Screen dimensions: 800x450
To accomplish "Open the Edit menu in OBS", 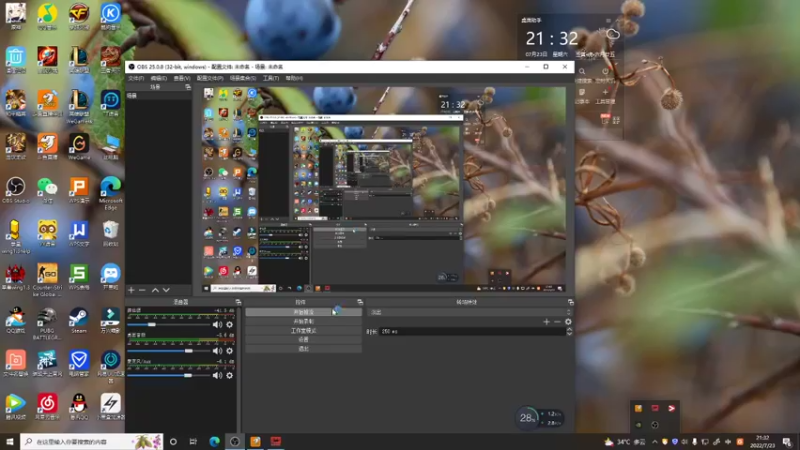I will (x=159, y=78).
